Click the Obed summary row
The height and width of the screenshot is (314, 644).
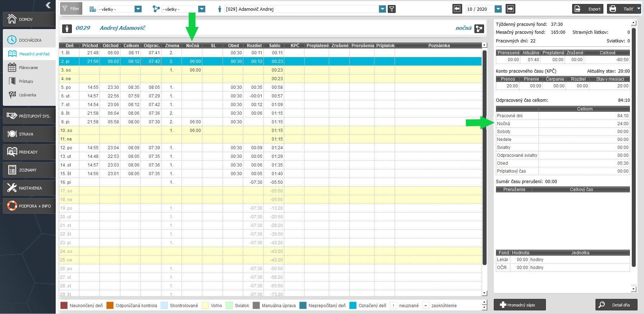coord(563,163)
